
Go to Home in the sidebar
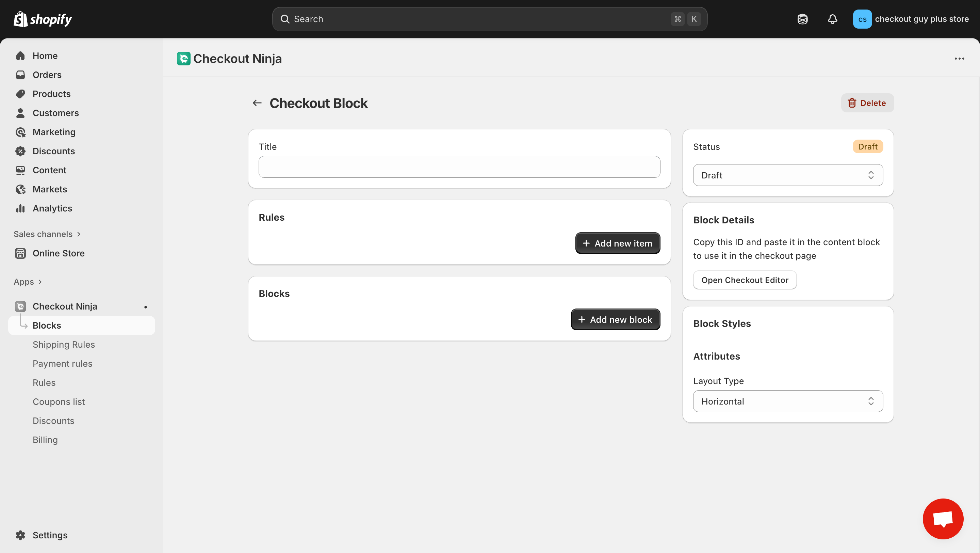tap(45, 56)
